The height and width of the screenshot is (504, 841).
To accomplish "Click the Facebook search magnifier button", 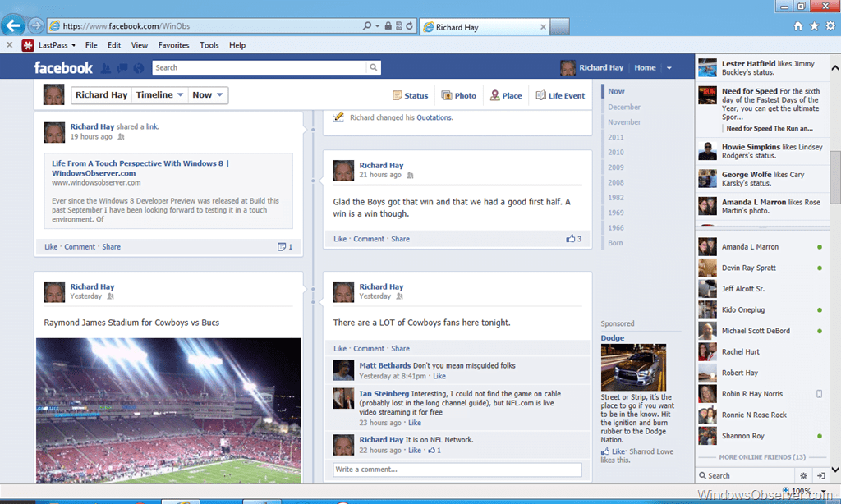I will pyautogui.click(x=374, y=67).
